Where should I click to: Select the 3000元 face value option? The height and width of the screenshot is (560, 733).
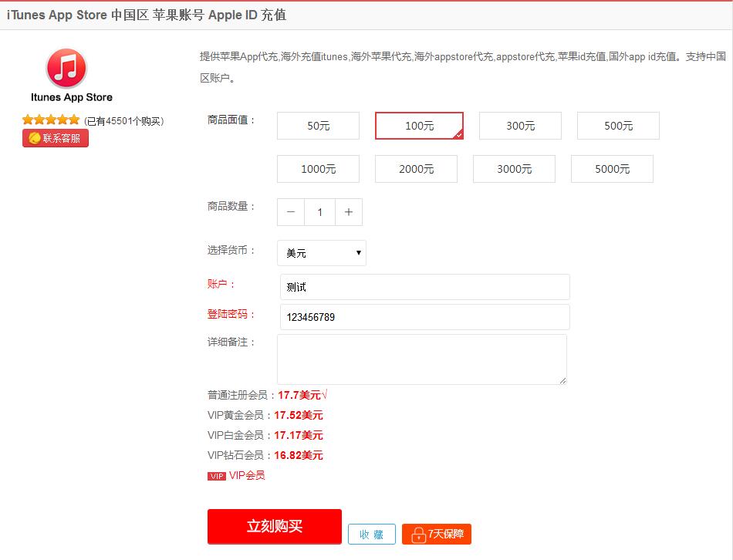click(x=514, y=169)
